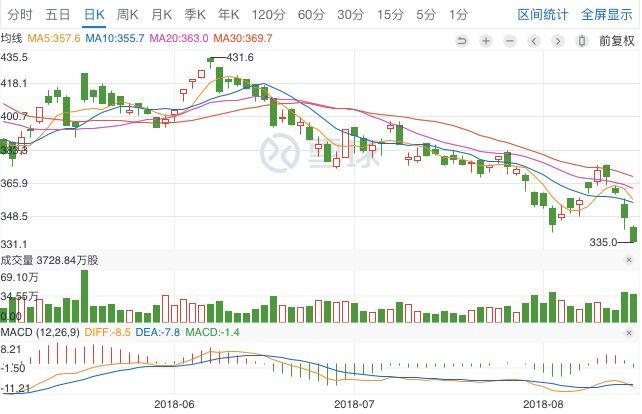Choose the 60分 interval tab

311,15
